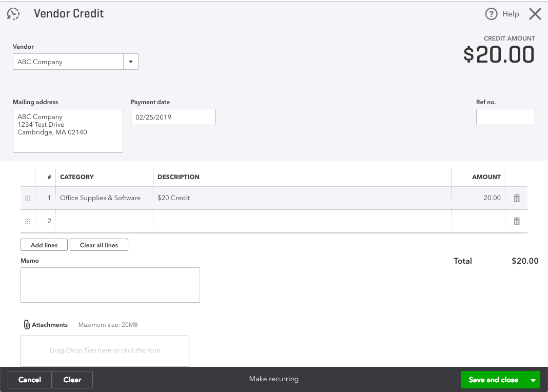Open Save and close options arrow
This screenshot has width=548, height=392.
[533, 380]
